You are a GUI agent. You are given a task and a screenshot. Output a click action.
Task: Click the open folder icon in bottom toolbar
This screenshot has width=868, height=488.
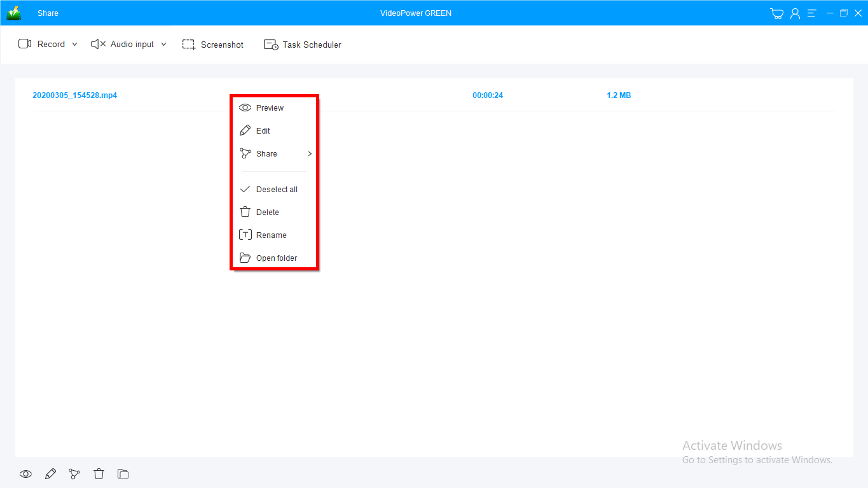click(123, 474)
